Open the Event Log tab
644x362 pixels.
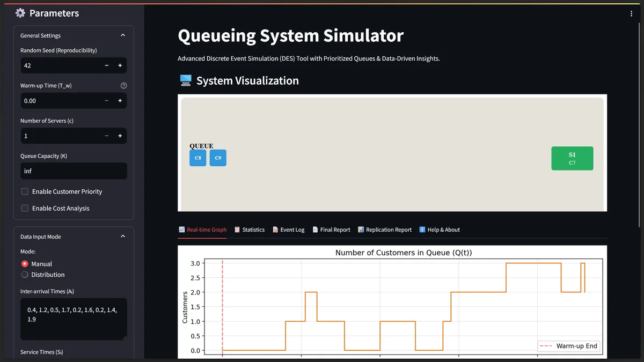tap(288, 230)
